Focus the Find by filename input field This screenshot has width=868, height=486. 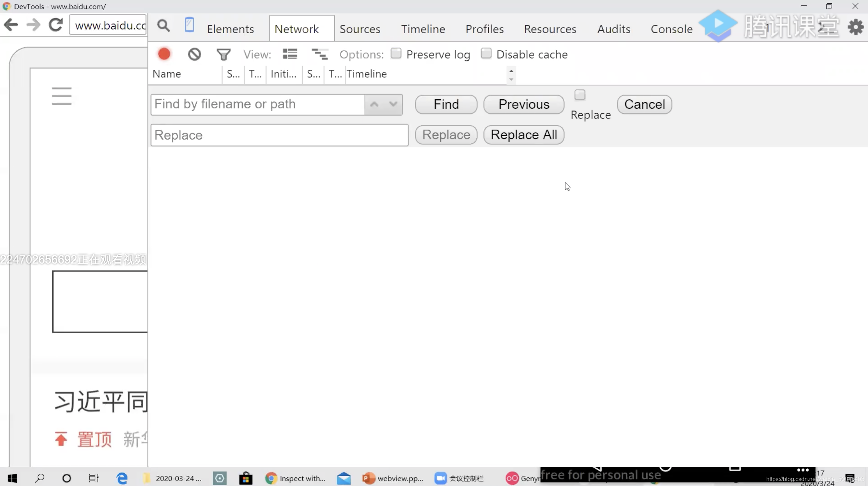coord(258,104)
